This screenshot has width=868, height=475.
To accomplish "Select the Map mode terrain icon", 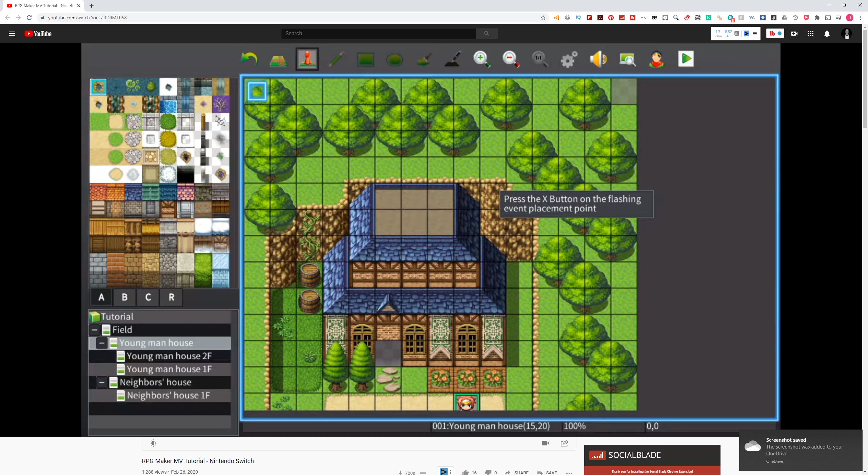I will 278,60.
